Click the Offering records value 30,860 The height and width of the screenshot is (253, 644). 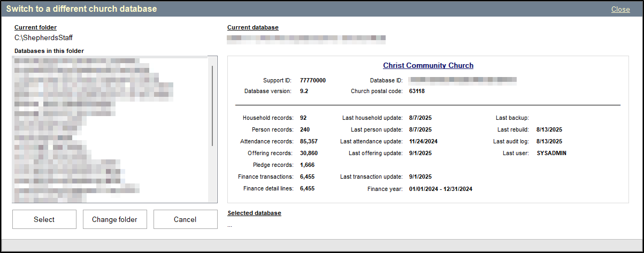pos(308,154)
